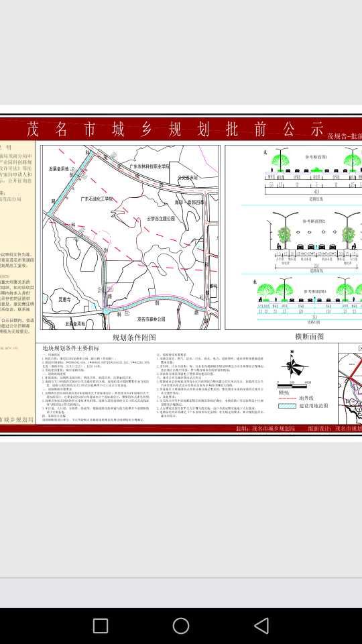Tap the Android home circle button
This screenshot has height=644, width=362.
coord(181,626)
